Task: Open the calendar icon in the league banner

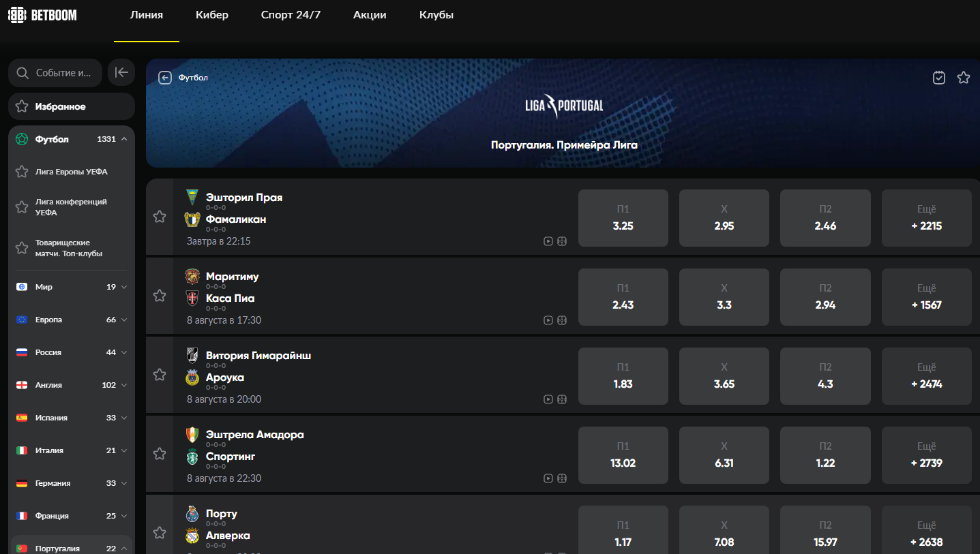Action: pos(939,78)
